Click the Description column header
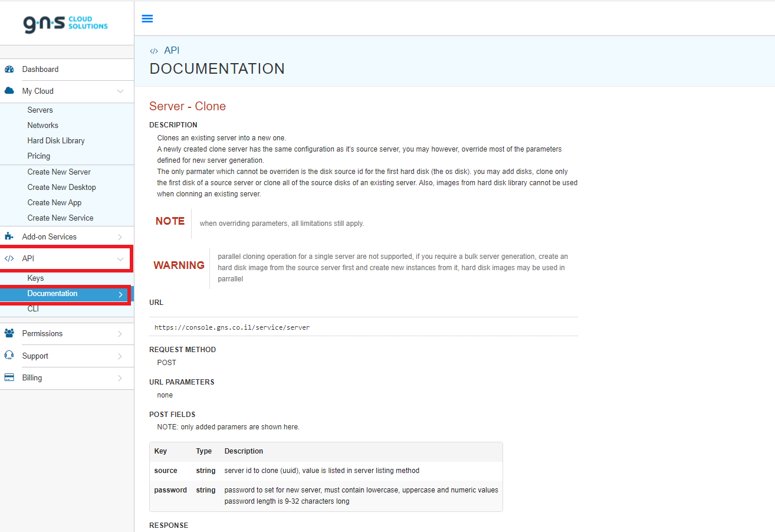 (244, 451)
